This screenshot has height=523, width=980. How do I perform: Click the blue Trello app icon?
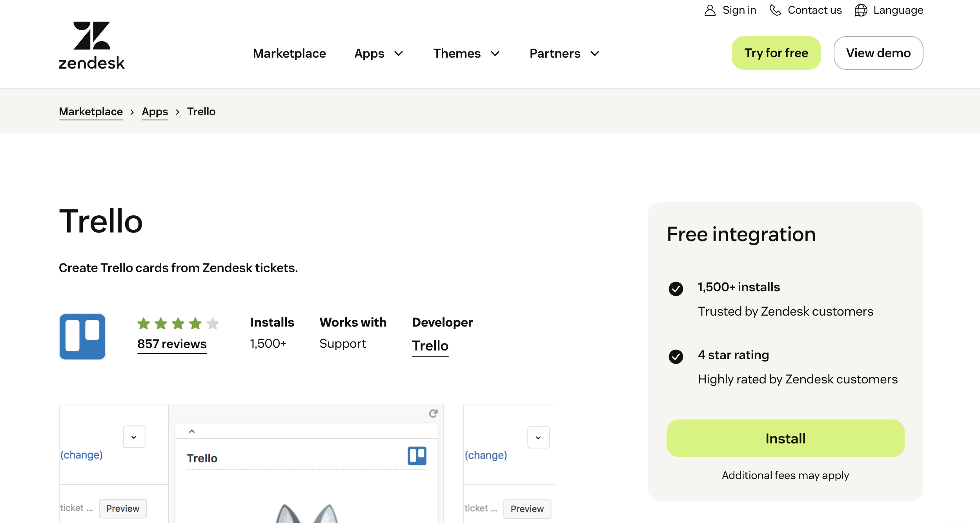click(82, 336)
